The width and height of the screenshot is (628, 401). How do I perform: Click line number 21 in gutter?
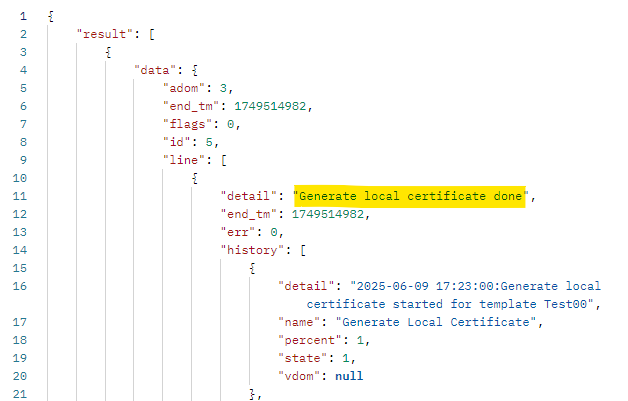(20, 395)
